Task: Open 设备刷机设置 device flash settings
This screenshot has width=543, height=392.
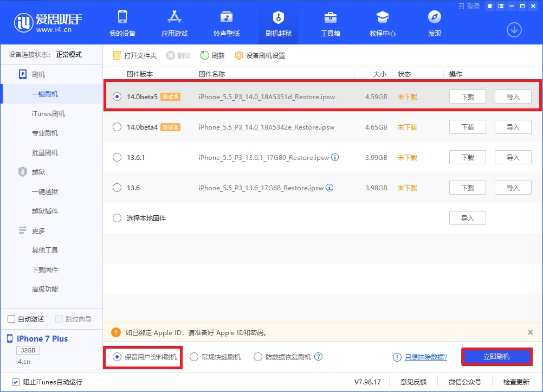Action: click(x=260, y=55)
